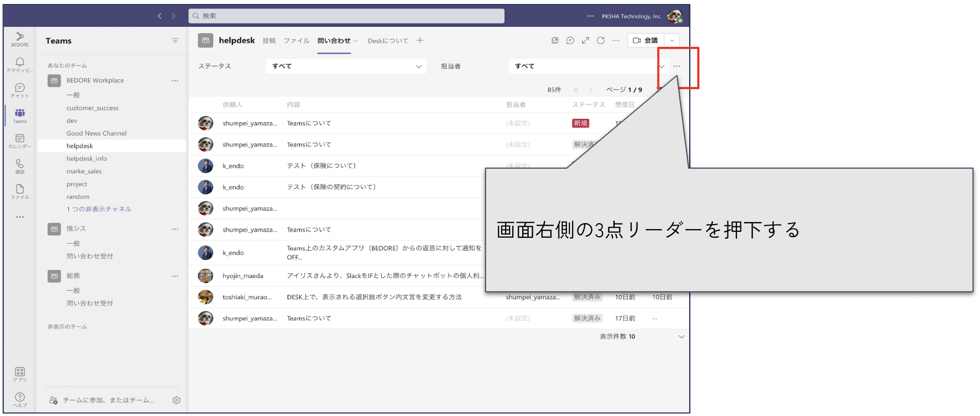Show more apps ellipsis in left rail

click(20, 217)
